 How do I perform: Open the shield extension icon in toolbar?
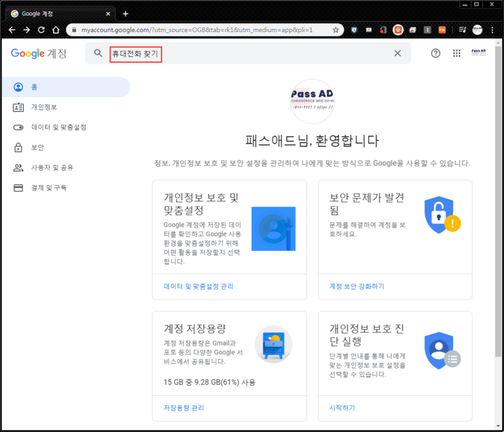tap(354, 30)
